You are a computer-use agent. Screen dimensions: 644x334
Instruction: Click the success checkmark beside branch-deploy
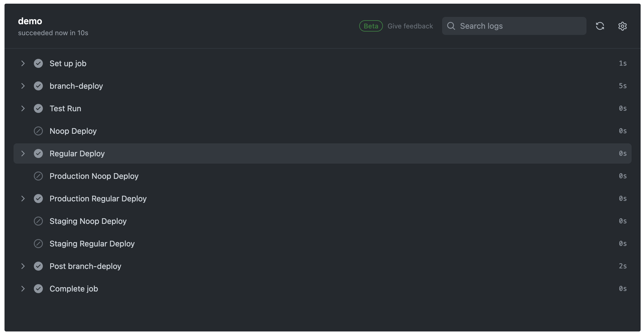[x=38, y=86]
